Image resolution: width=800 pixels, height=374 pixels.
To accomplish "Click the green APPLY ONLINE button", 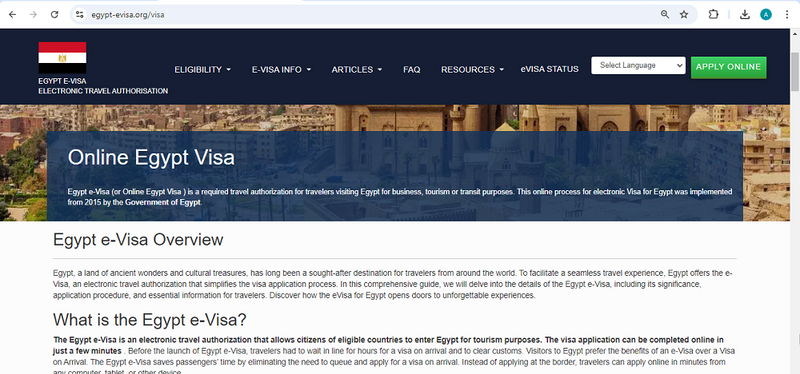I will tap(729, 67).
